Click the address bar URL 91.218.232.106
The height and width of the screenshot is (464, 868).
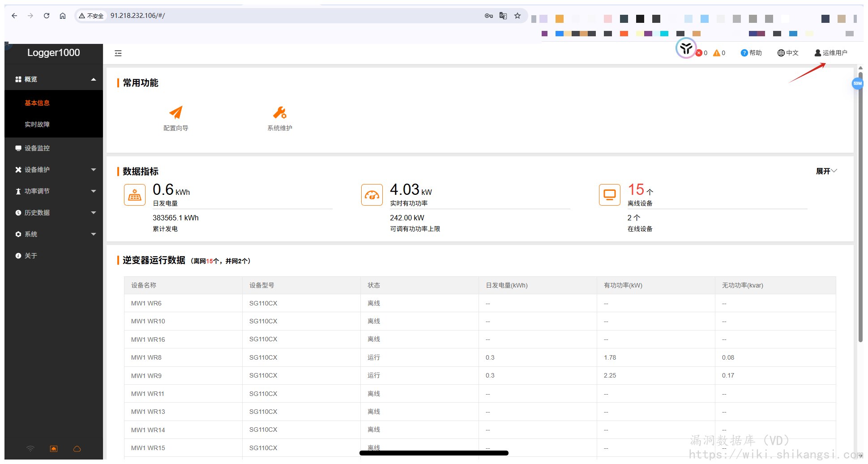pos(138,16)
